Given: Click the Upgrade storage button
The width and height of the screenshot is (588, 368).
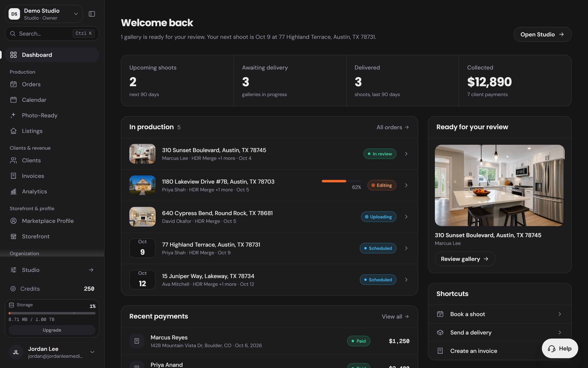Looking at the screenshot, I should [x=52, y=330].
